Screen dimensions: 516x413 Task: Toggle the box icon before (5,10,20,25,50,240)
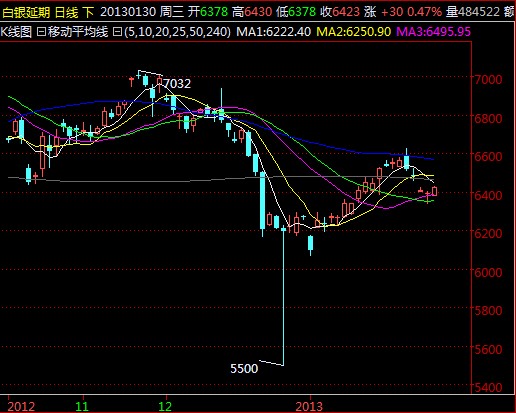117,32
